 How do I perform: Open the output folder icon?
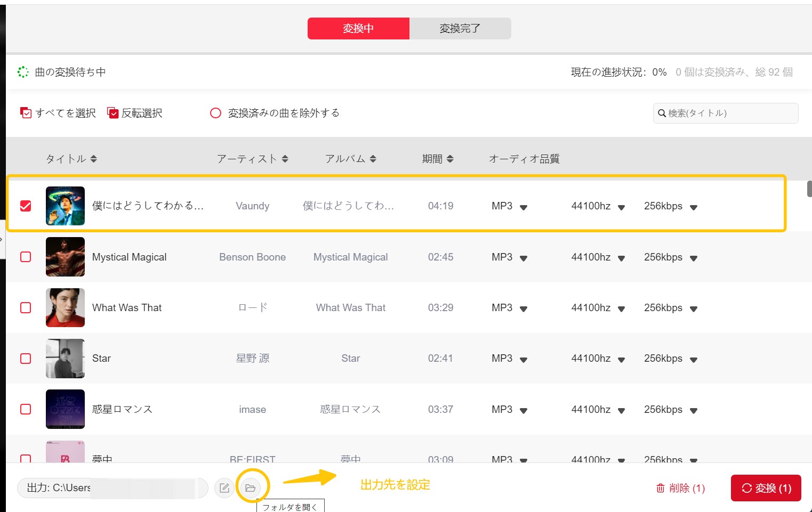coord(250,487)
